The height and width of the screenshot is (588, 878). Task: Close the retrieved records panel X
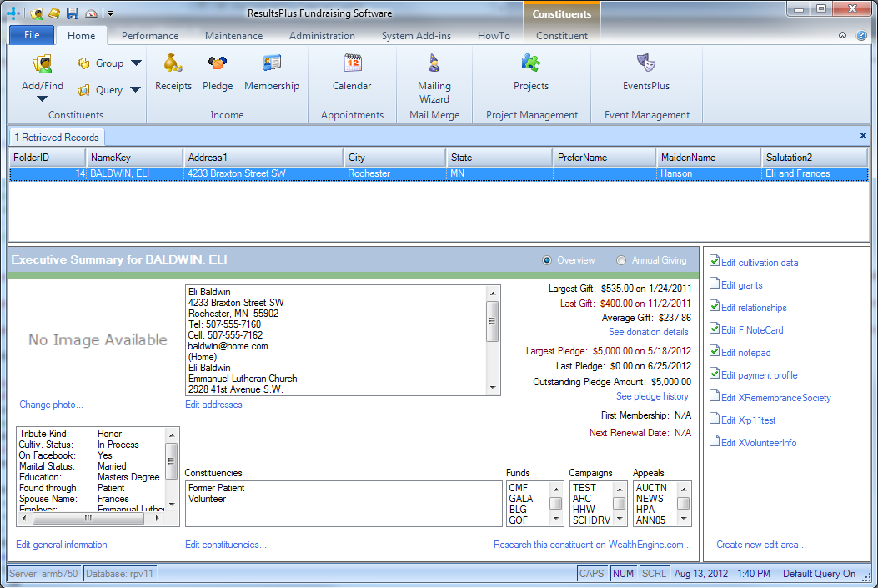click(863, 135)
